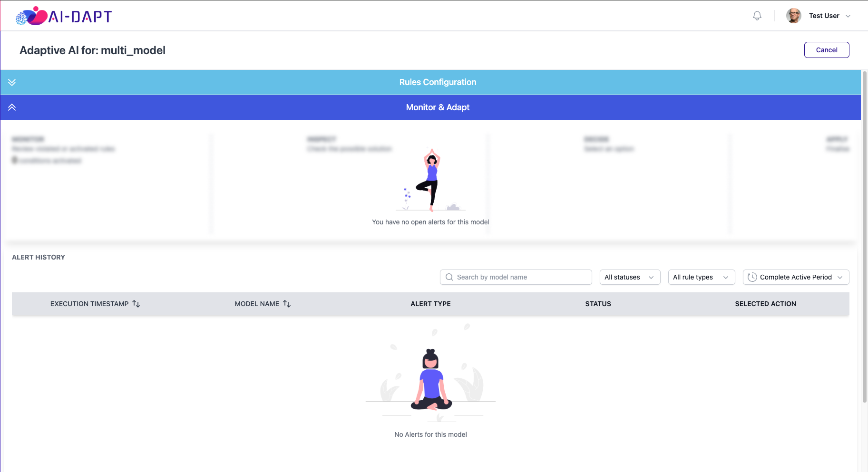The width and height of the screenshot is (868, 472).
Task: Collapse the Monitor & Adapt double-chevron icon
Action: (x=12, y=107)
